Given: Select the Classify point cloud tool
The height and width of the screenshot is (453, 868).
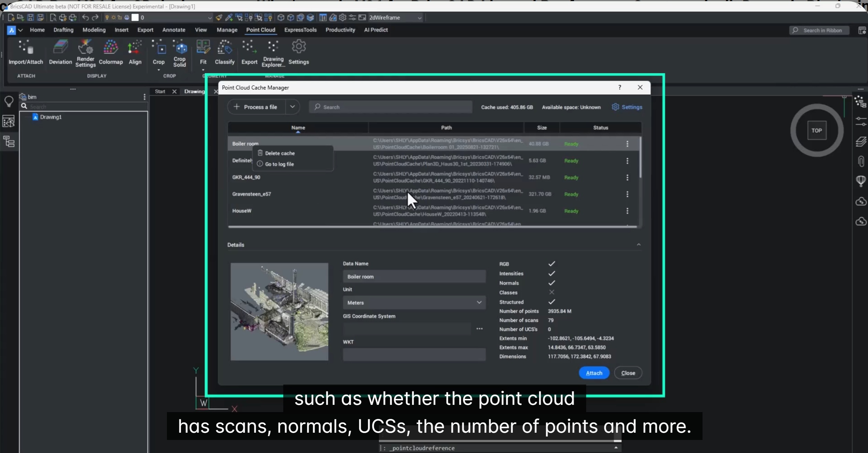Looking at the screenshot, I should click(x=224, y=52).
